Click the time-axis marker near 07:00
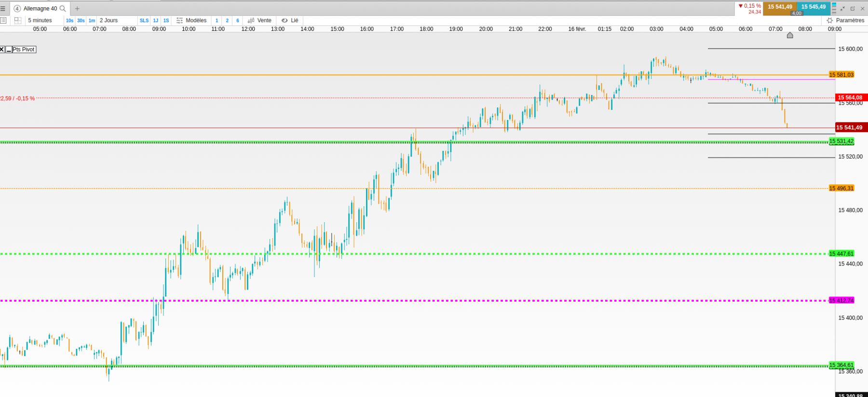Viewport: 868px width, 397px height. pyautogui.click(x=790, y=35)
